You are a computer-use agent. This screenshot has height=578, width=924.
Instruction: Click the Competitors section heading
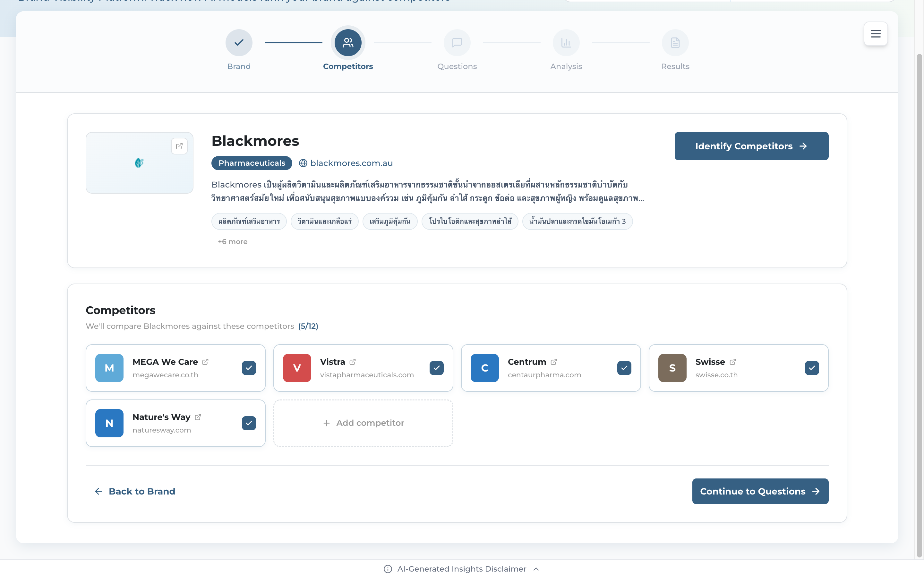(120, 311)
